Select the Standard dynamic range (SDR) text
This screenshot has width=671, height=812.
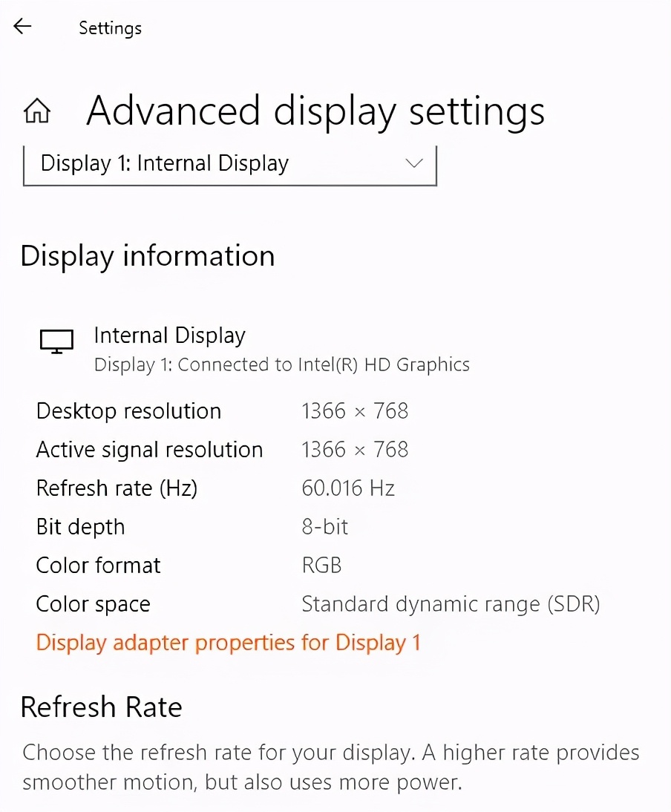451,603
